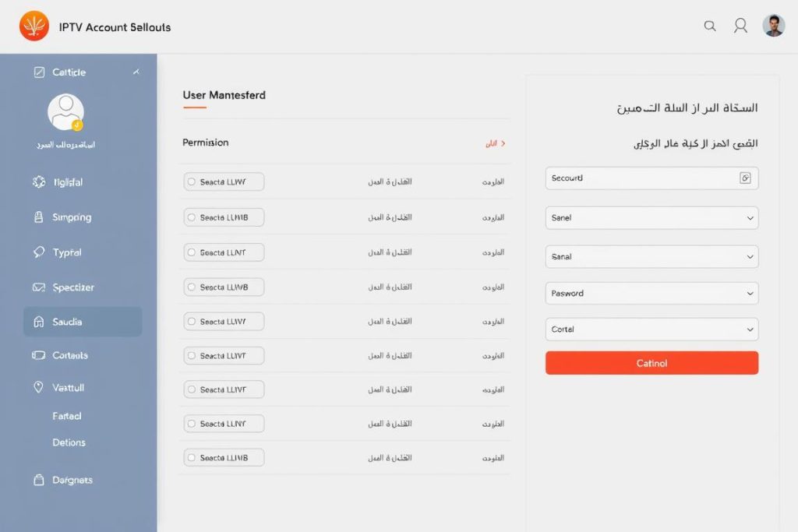Screen dimensions: 798x532
Task: Select the Fartacl menu entry under Vesttull
Action: 67,416
